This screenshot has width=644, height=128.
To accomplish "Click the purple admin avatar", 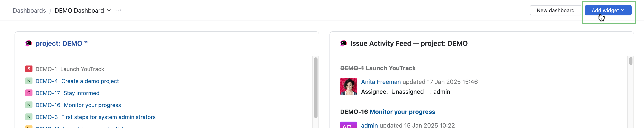I will [x=348, y=125].
